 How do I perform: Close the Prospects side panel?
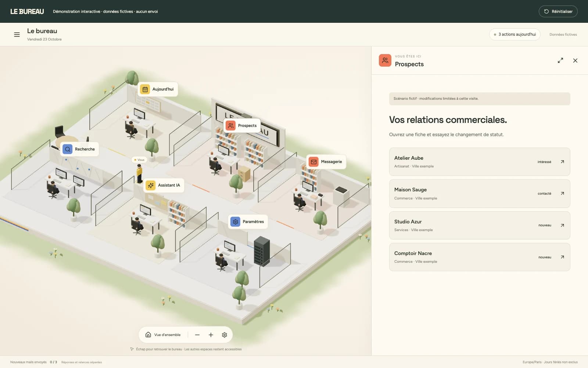click(575, 60)
